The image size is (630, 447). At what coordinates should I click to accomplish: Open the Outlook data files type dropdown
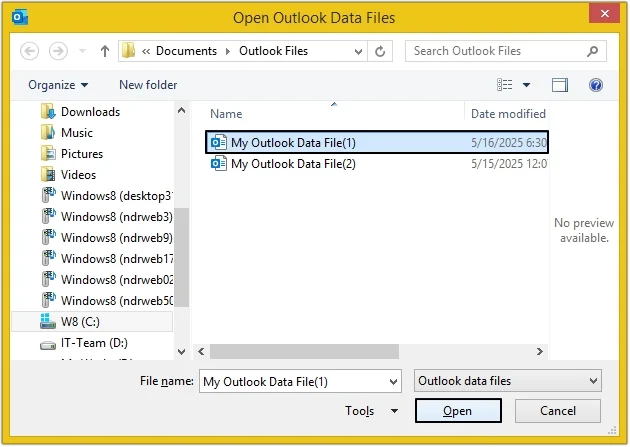point(508,381)
